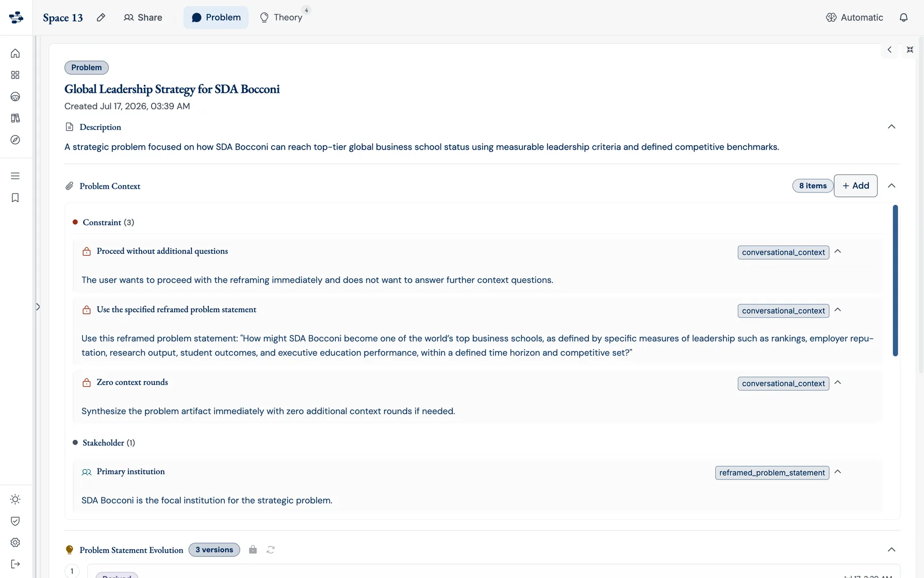Toggle the sun light-mode icon

(15, 499)
